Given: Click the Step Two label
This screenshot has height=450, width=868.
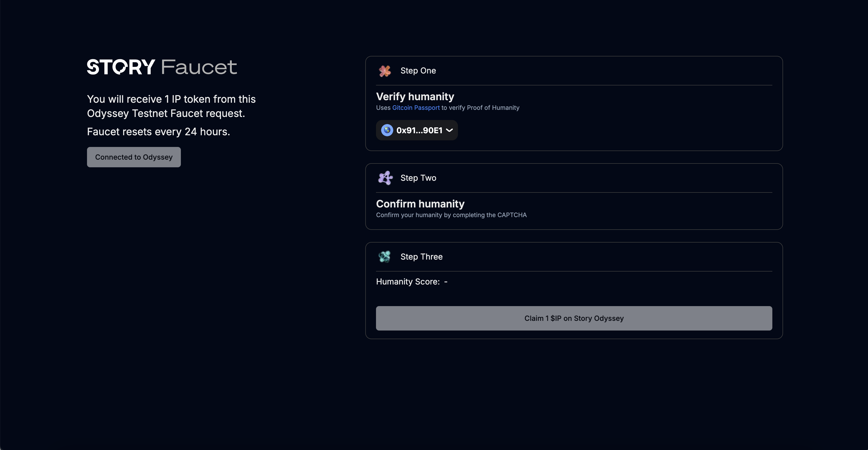Looking at the screenshot, I should coord(418,178).
